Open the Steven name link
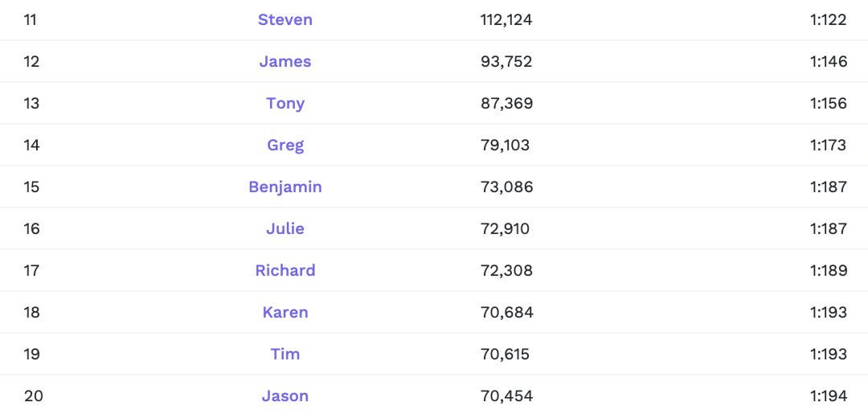This screenshot has width=868, height=414. (285, 20)
